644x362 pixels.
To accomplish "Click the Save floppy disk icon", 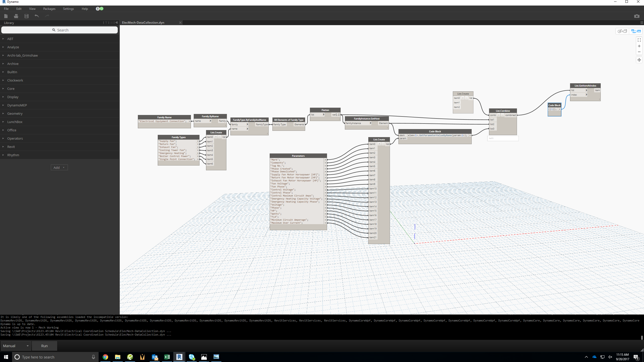I will [x=26, y=16].
